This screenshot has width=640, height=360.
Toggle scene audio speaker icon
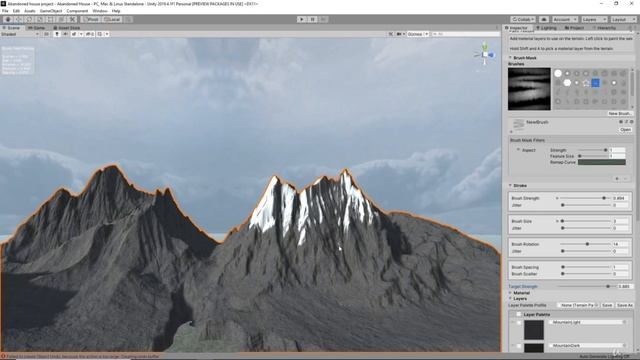click(x=65, y=34)
